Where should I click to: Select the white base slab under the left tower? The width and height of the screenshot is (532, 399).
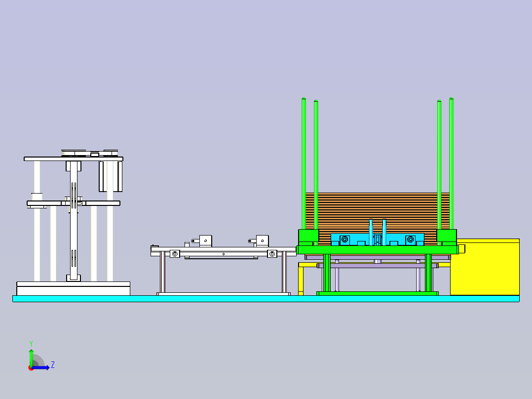pos(73,289)
